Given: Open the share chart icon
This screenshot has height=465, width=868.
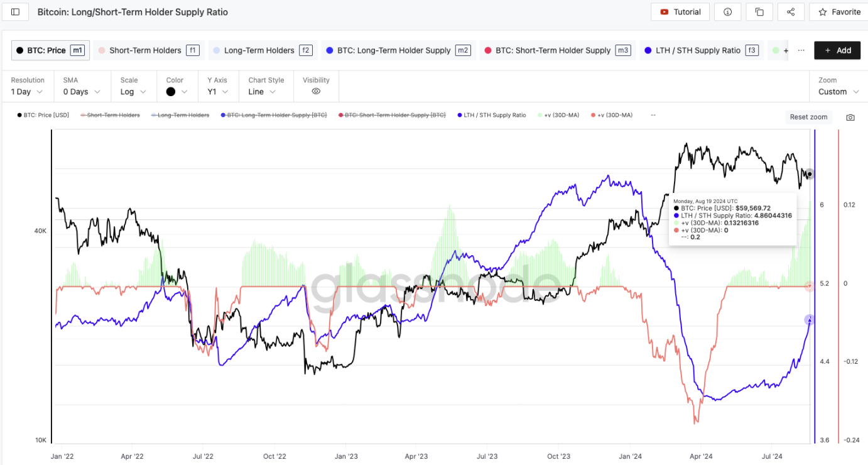Looking at the screenshot, I should pos(791,11).
